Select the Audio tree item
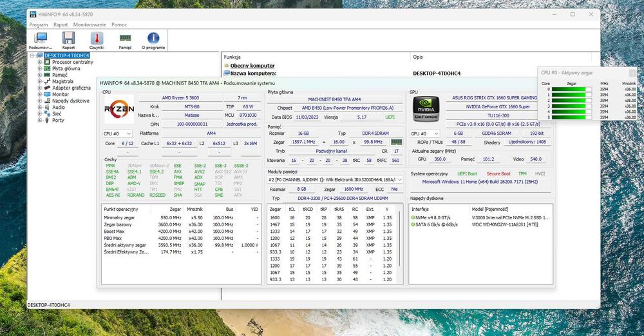 click(x=59, y=107)
